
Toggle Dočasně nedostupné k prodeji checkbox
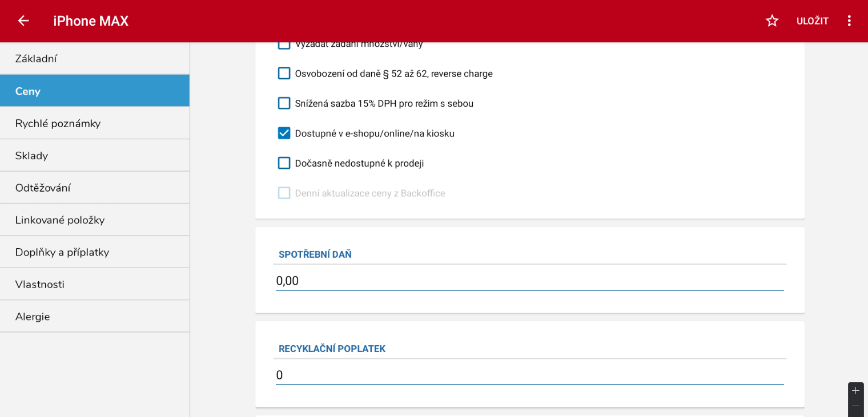coord(284,163)
